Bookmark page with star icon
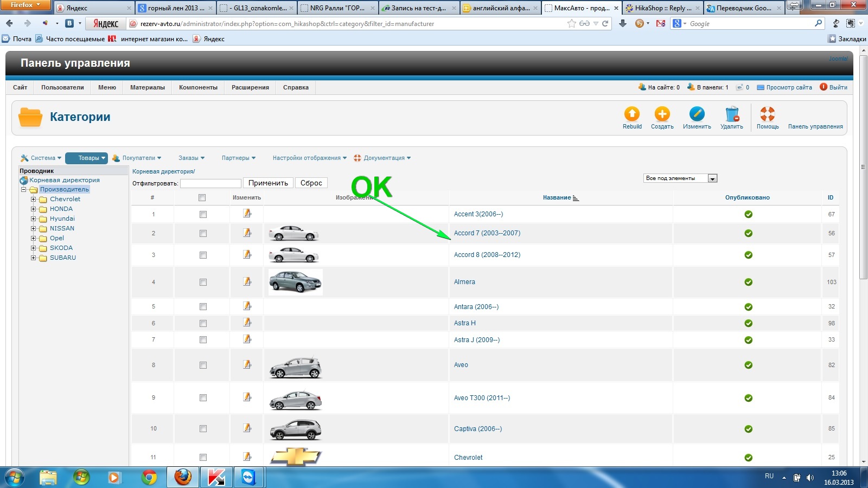Image resolution: width=868 pixels, height=488 pixels. click(571, 23)
